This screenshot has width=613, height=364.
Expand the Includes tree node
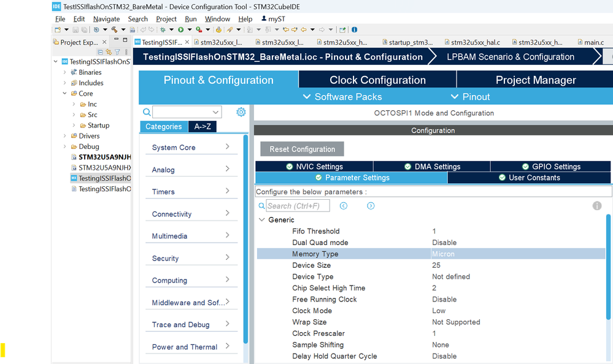(64, 83)
